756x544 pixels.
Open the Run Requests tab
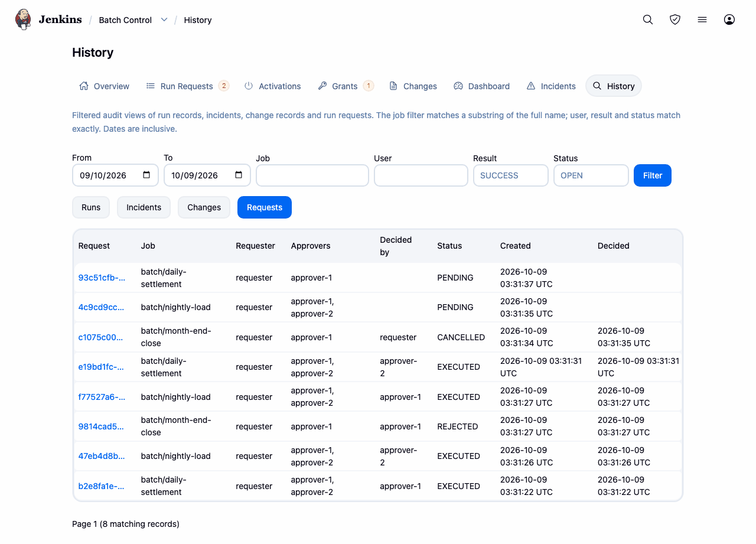coord(187,86)
